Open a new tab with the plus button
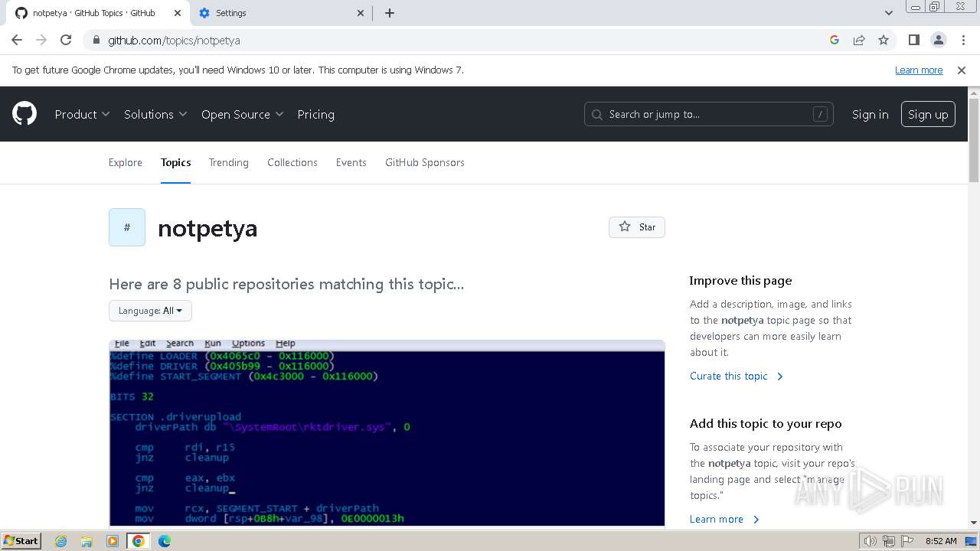Viewport: 980px width, 551px height. click(390, 13)
